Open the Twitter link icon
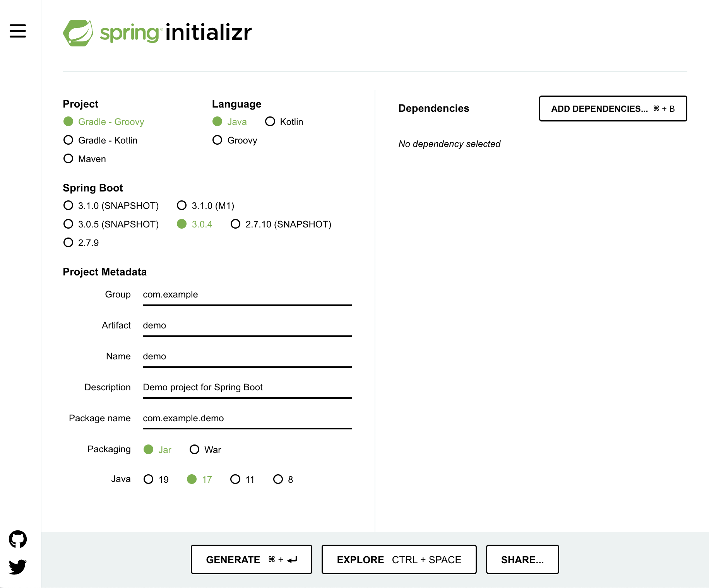Image resolution: width=709 pixels, height=588 pixels. [18, 567]
